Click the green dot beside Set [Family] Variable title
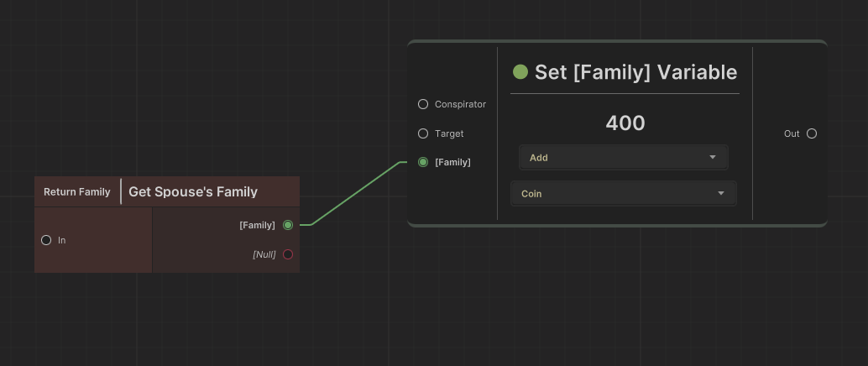 tap(520, 72)
